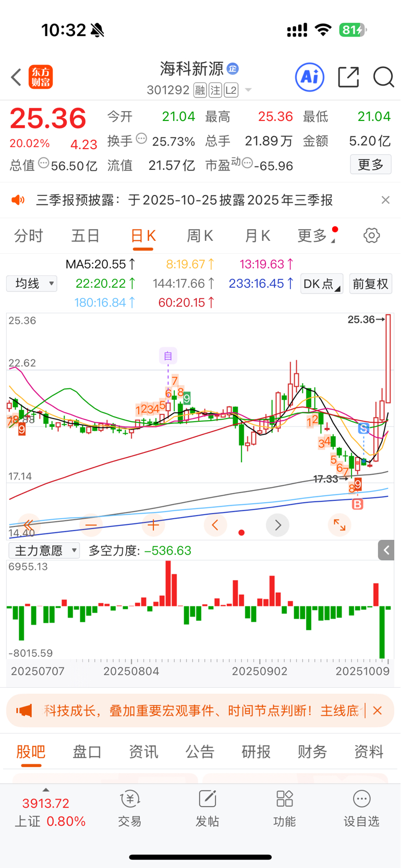The width and height of the screenshot is (401, 868).
Task: Tap the 更多 button in quote panel
Action: (x=371, y=165)
